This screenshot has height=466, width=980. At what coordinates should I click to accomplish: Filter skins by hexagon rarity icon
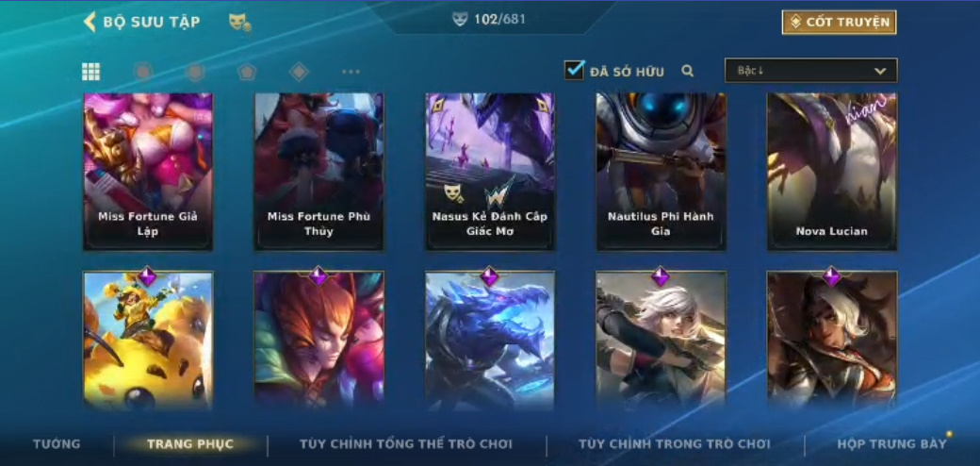pos(195,72)
